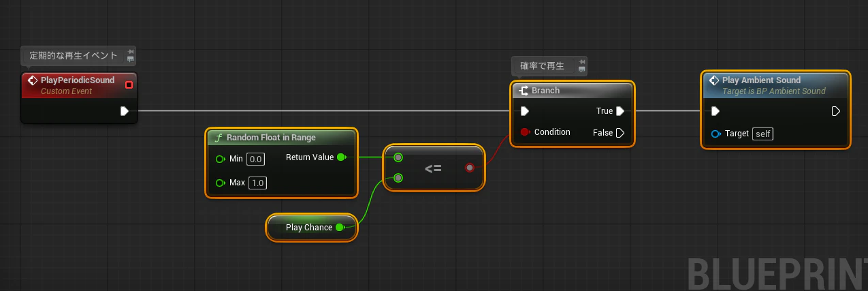Click the Play Ambient Sound exec input pin

tap(715, 111)
